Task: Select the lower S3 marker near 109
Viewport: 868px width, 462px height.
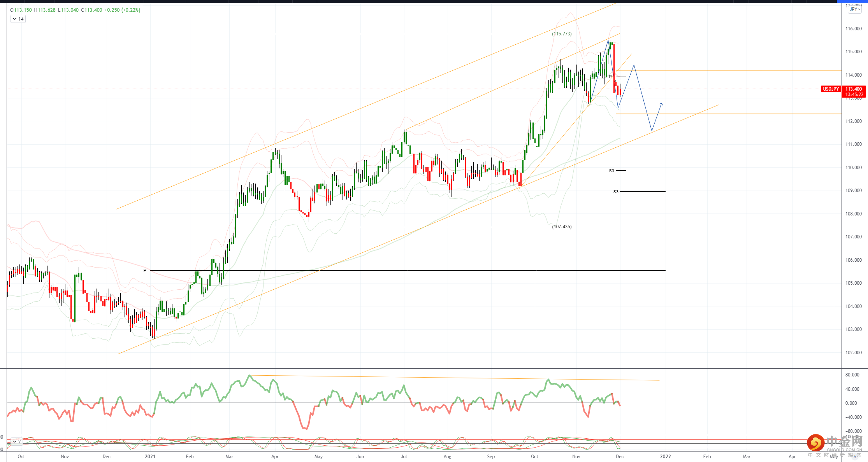Action: 616,192
